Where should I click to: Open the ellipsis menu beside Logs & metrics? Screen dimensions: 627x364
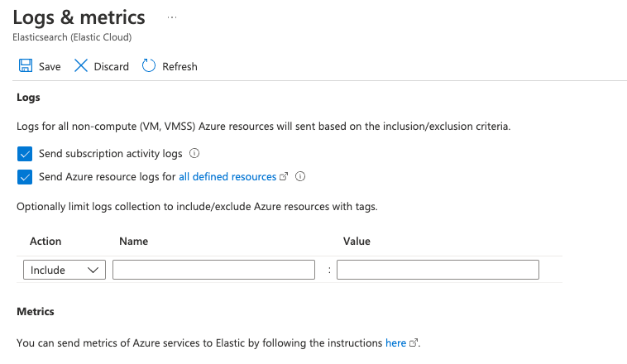172,17
